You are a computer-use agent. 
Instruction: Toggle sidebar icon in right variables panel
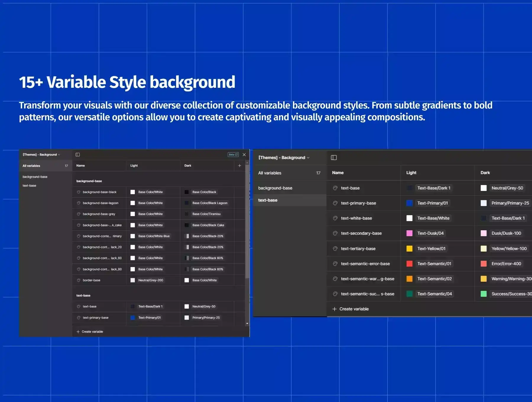334,158
